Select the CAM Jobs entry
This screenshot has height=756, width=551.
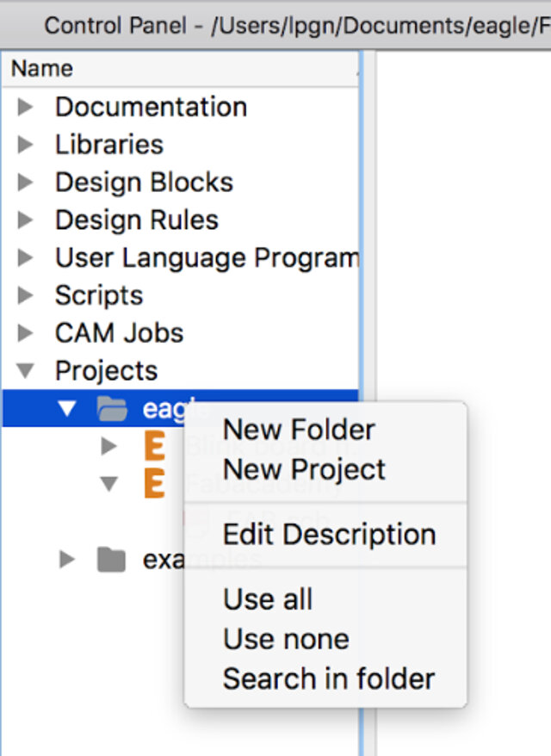pyautogui.click(x=119, y=333)
